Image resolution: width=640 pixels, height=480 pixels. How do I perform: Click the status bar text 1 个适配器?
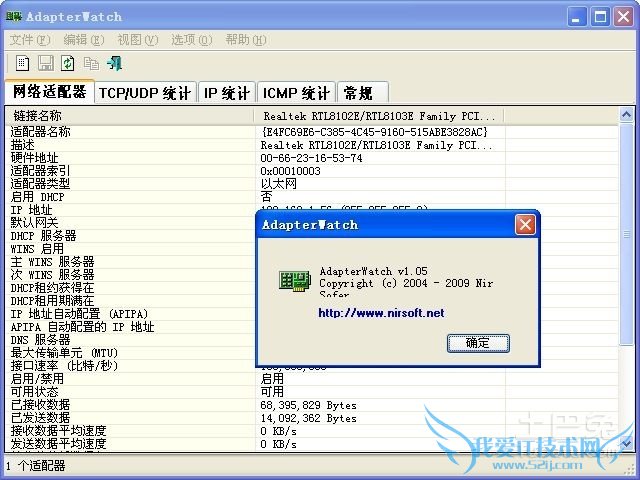click(36, 466)
